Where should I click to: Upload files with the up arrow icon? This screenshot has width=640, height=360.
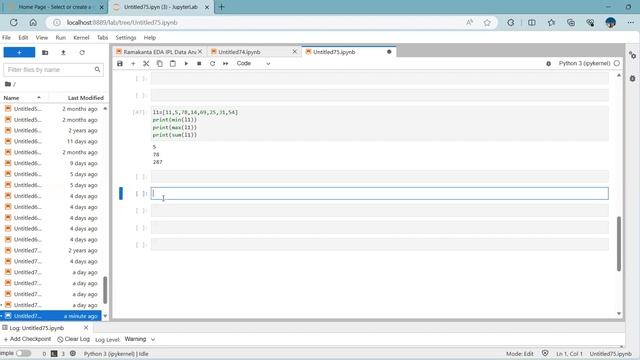coord(63,52)
